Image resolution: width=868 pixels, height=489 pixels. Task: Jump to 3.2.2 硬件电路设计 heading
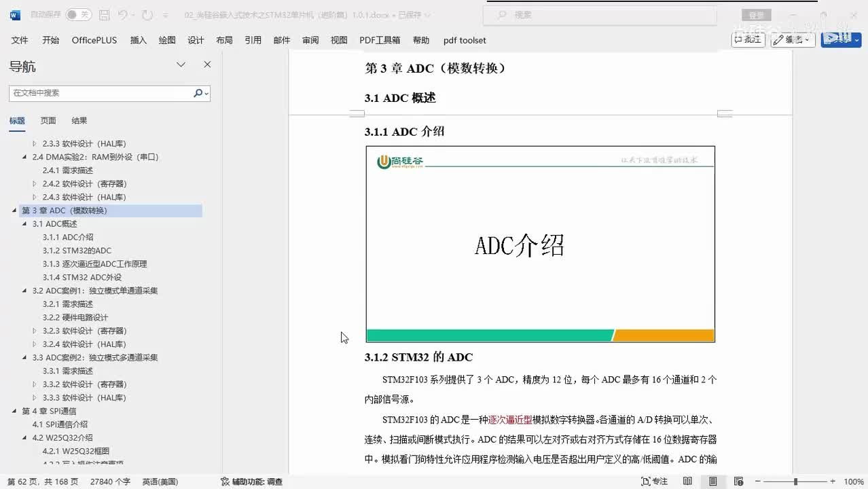[x=75, y=317]
